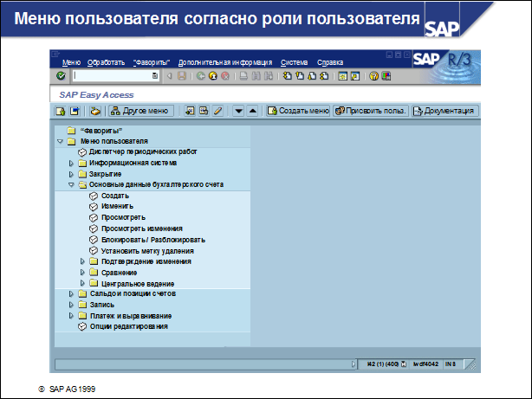Click the move-up black triangle icon
Viewport: 532px width, 399px height.
[252, 111]
